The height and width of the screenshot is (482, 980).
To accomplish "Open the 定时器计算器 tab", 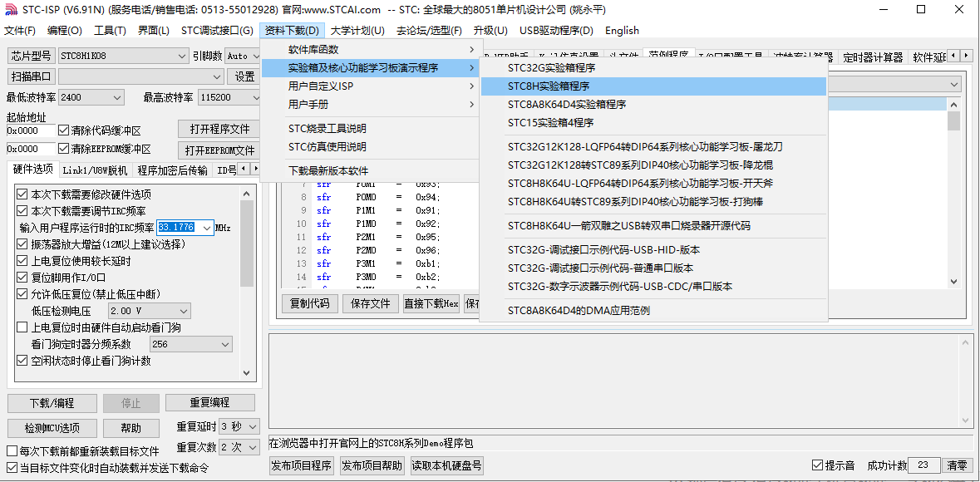I will (873, 57).
